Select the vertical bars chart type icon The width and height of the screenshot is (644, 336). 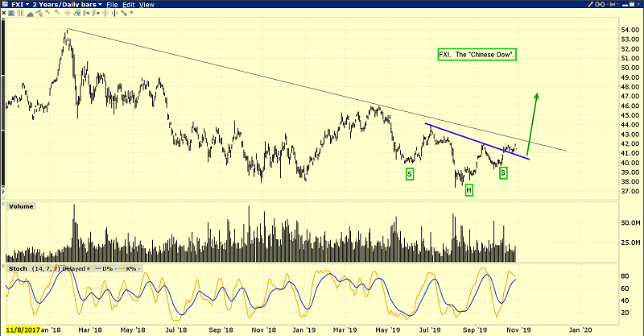click(21, 13)
